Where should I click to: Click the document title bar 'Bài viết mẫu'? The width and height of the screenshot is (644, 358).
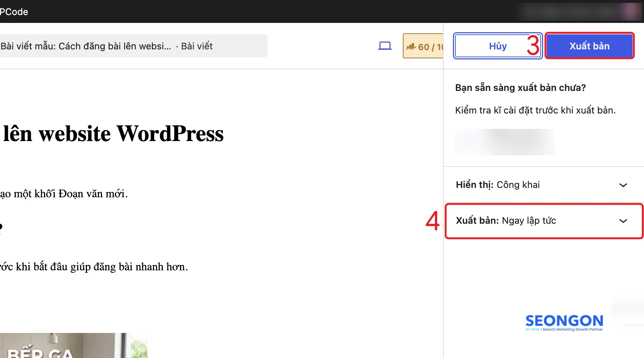click(x=133, y=46)
